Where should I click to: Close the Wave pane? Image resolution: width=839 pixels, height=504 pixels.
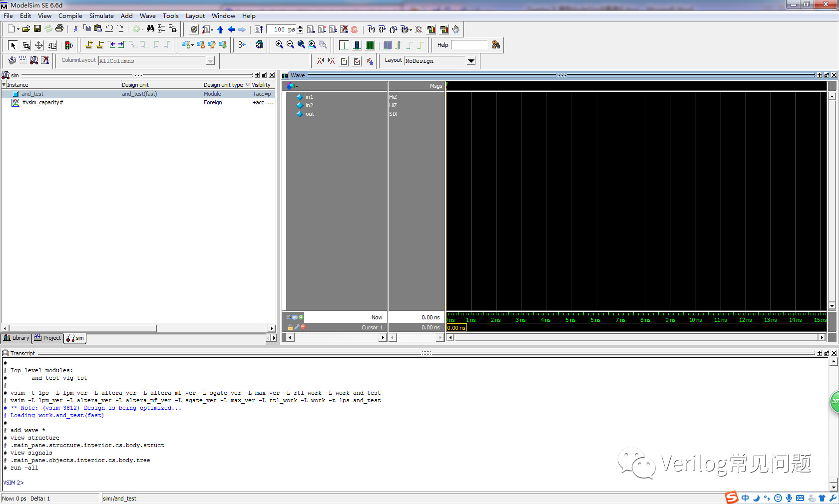834,75
